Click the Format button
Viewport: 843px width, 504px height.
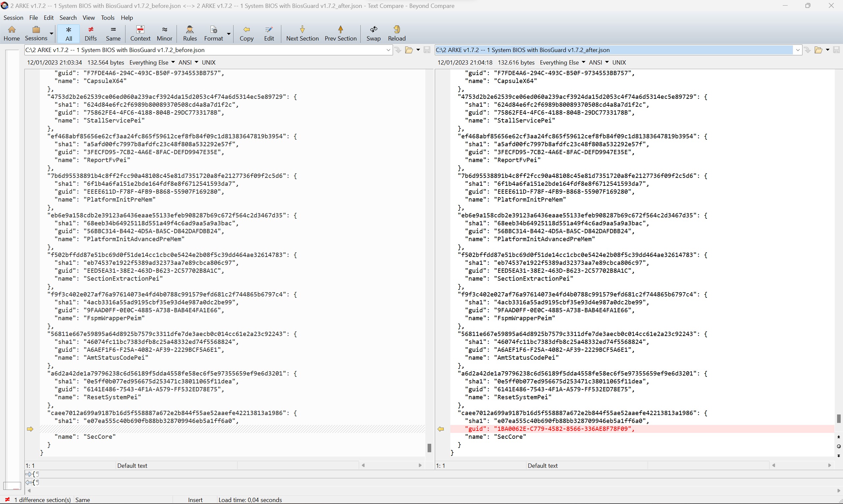214,33
